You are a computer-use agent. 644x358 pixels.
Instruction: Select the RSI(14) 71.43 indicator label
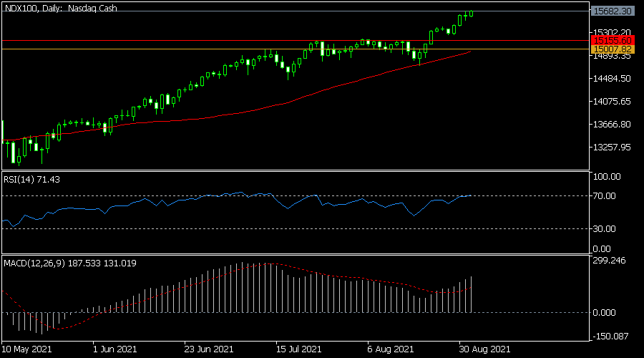coord(31,180)
